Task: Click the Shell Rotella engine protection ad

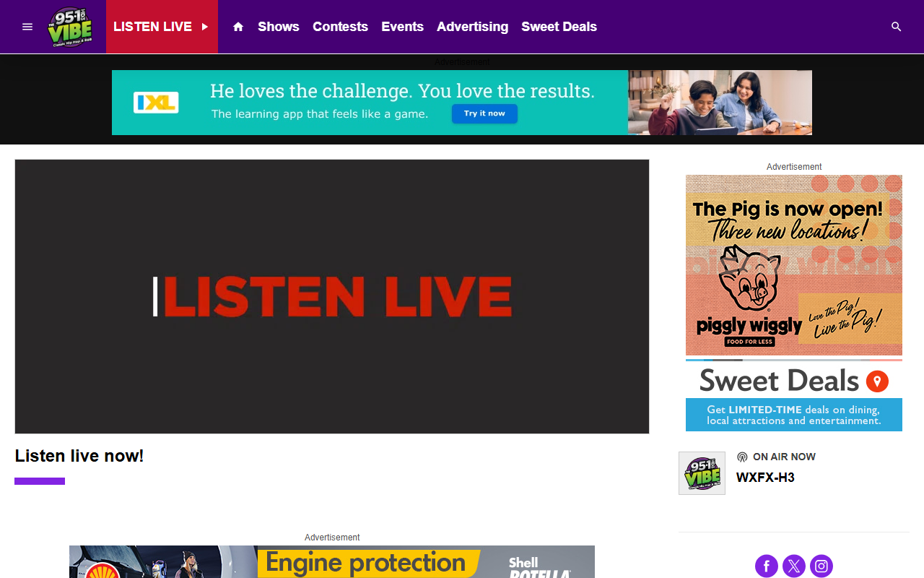Action: click(332, 562)
